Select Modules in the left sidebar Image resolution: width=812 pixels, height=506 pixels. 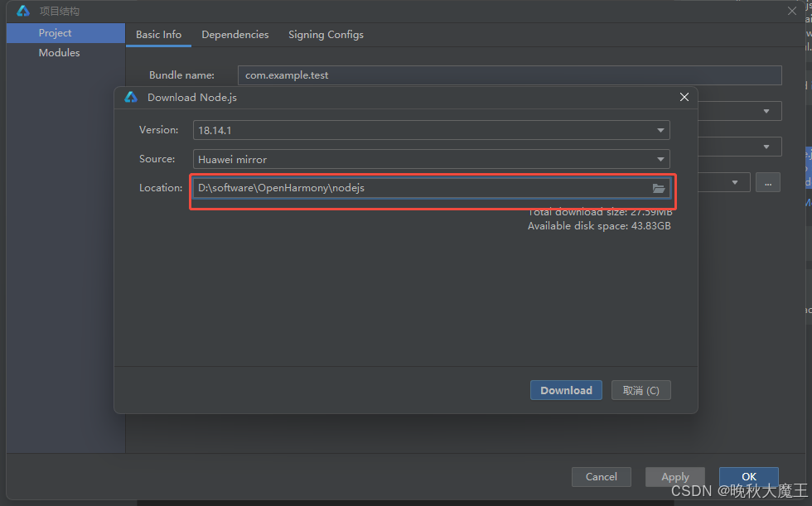59,52
